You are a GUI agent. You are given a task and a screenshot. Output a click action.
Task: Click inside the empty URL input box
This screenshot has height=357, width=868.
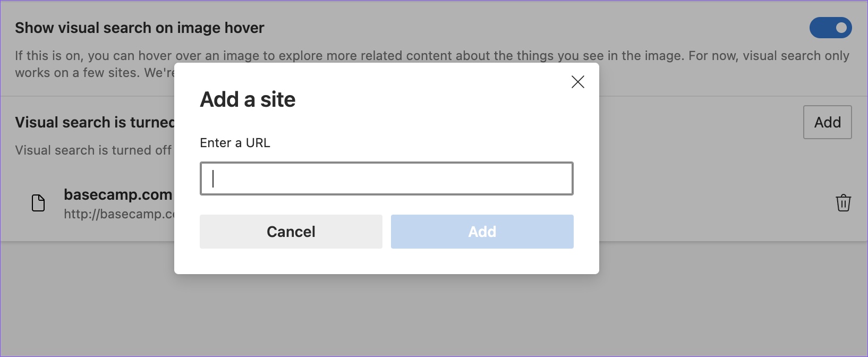[x=386, y=178]
